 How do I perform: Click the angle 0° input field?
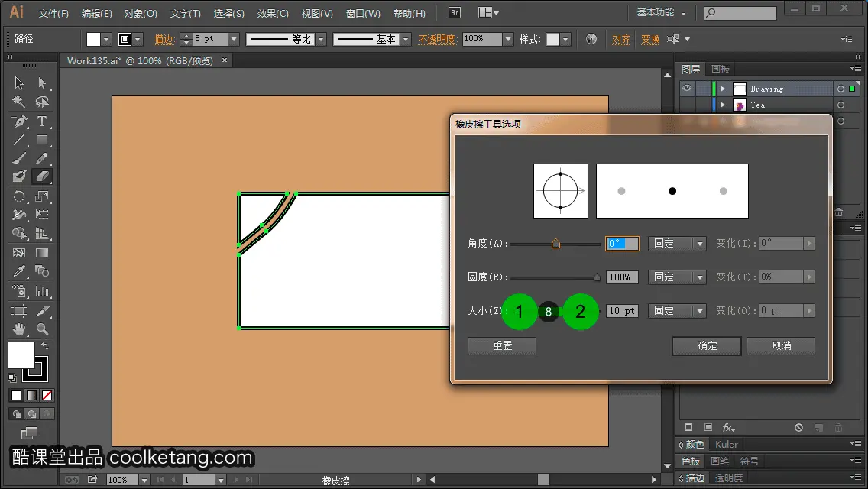(622, 244)
